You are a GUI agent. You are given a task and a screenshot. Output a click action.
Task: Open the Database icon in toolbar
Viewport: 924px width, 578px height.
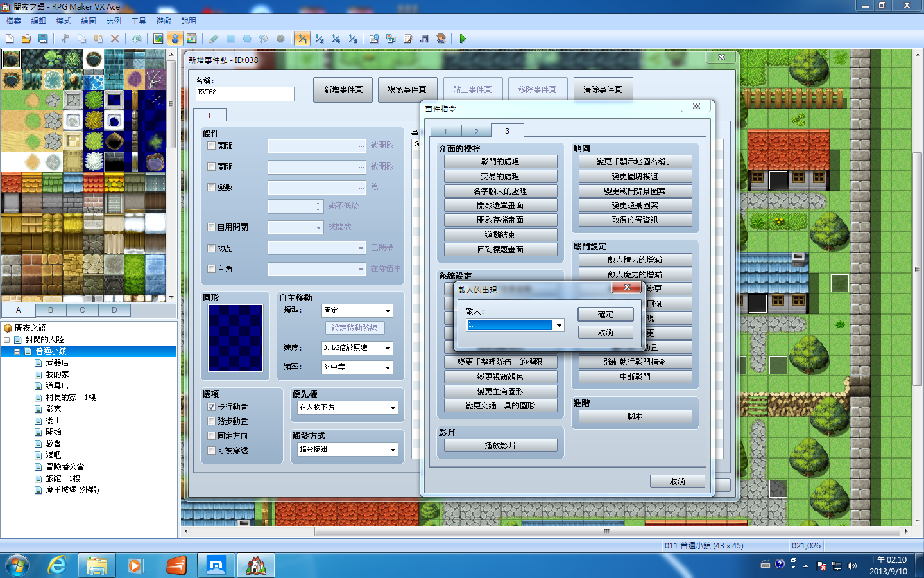tap(374, 39)
